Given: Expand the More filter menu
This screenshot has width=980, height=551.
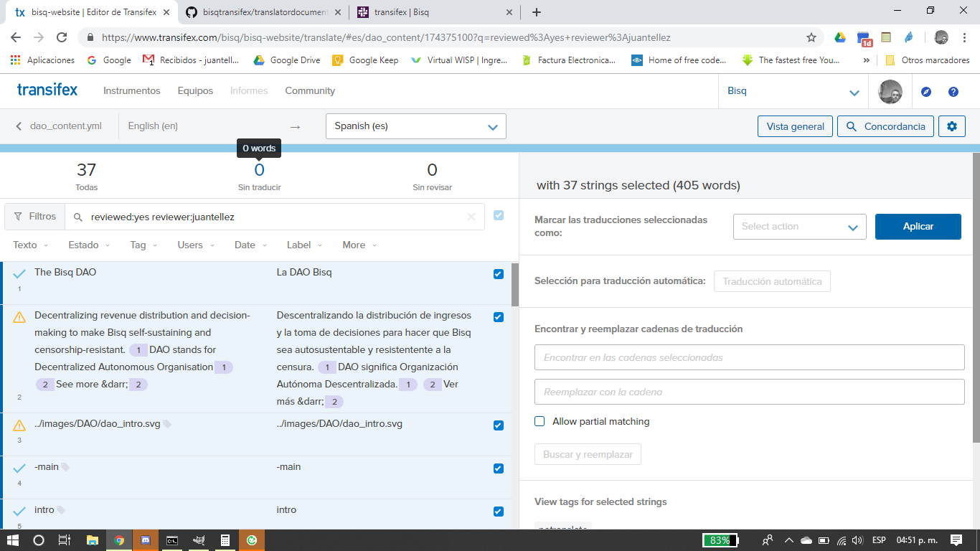Looking at the screenshot, I should coord(359,245).
